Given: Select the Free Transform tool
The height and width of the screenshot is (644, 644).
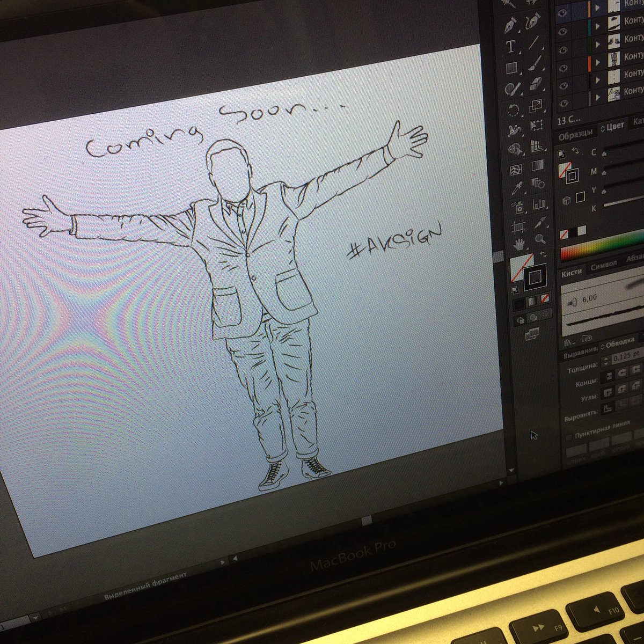Looking at the screenshot, I should point(537,125).
